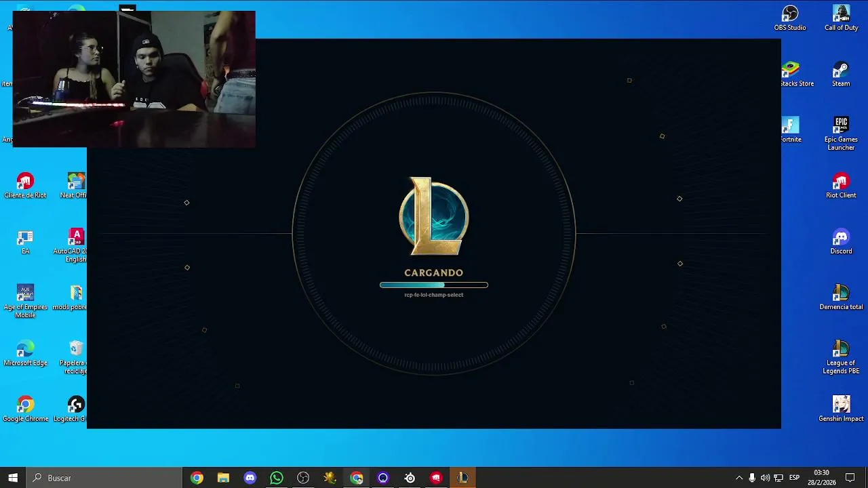Open the purple circle app in taskbar
868x488 pixels.
(382, 478)
